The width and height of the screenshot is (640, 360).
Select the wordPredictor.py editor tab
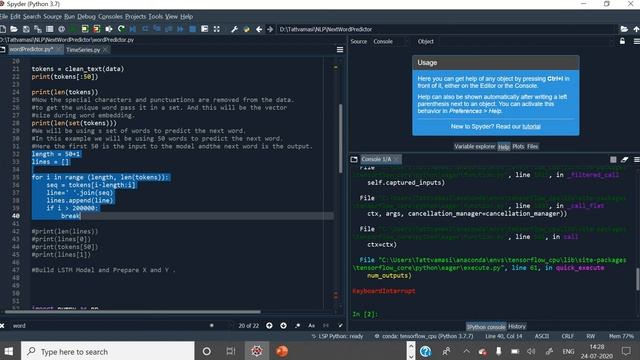(31, 49)
